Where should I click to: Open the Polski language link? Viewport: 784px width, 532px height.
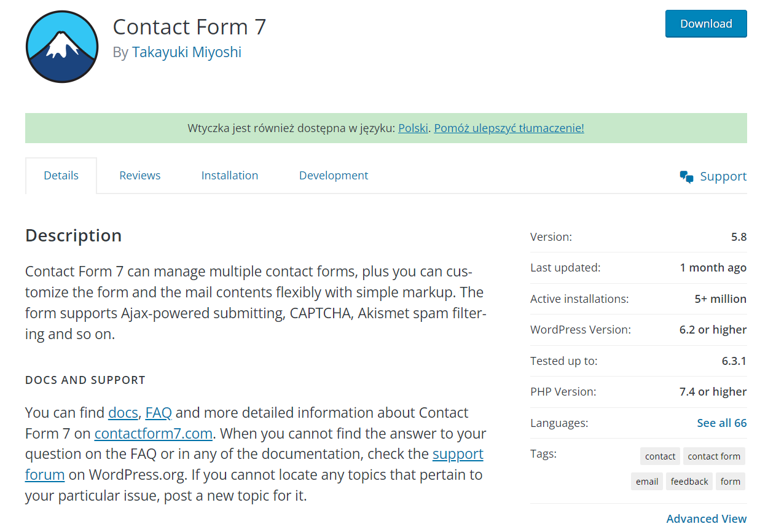[x=413, y=128]
